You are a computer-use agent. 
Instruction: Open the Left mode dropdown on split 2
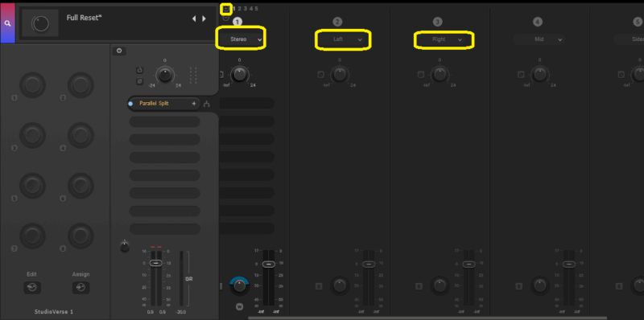pos(343,39)
